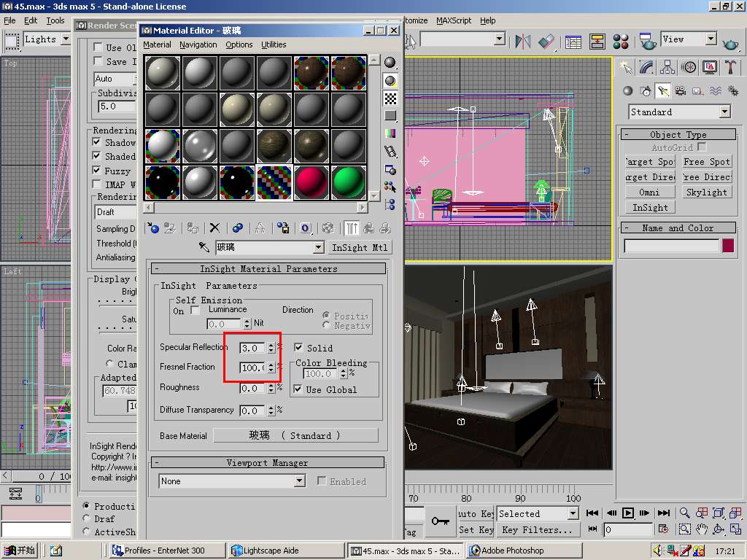Click the Assign Material to Selection icon
747x560 pixels.
point(193,228)
